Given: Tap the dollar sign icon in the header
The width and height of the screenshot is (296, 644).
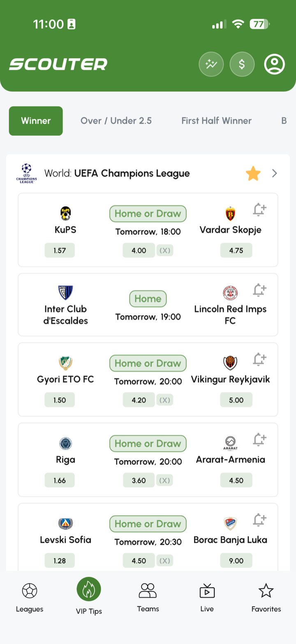Looking at the screenshot, I should [x=242, y=64].
